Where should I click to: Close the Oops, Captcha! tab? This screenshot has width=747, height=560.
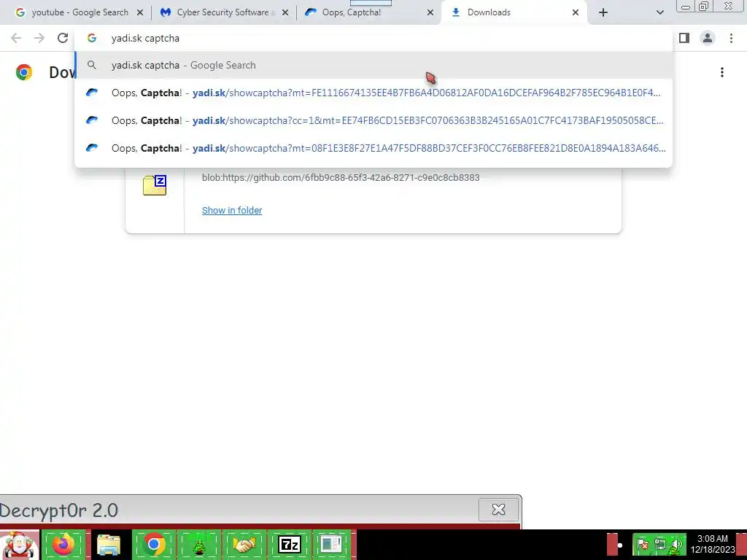tap(430, 13)
